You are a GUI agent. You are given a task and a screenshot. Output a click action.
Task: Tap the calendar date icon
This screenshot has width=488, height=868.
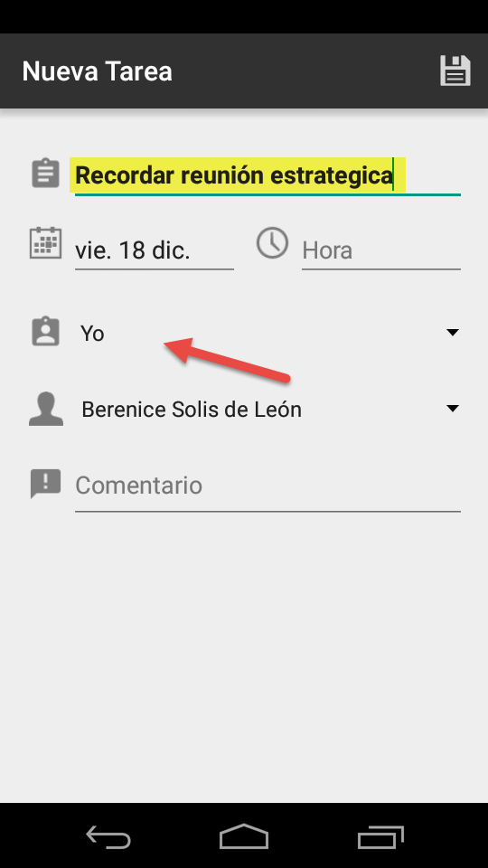coord(45,242)
